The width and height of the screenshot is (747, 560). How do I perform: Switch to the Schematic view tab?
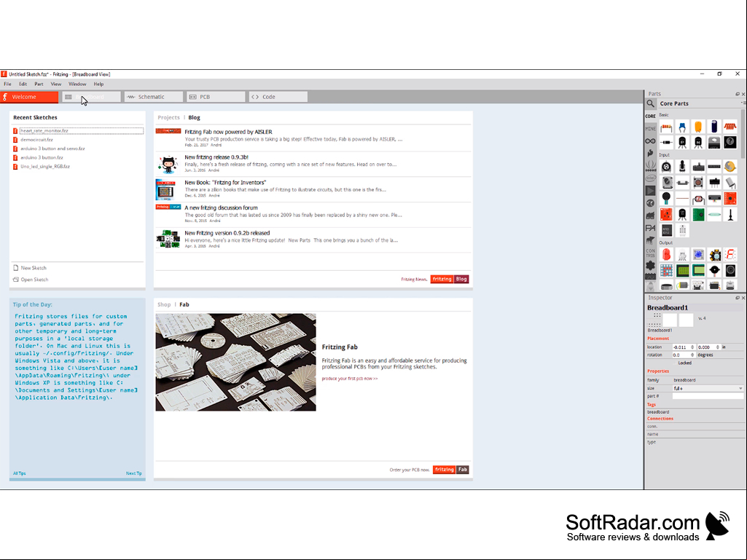153,97
